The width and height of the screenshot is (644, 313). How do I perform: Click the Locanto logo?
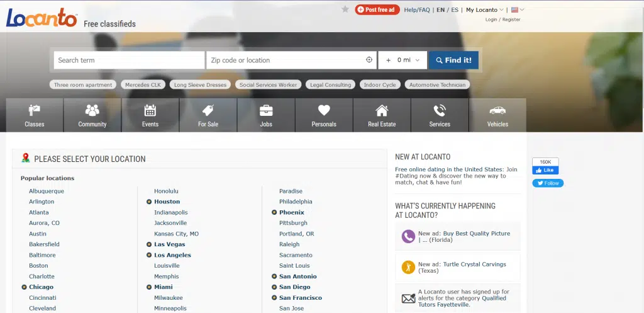tap(42, 18)
